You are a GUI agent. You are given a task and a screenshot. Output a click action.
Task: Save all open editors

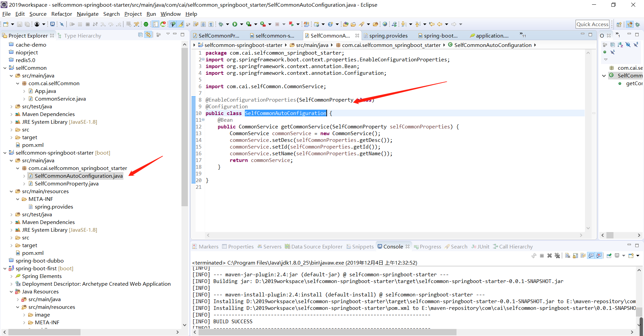[x=27, y=24]
